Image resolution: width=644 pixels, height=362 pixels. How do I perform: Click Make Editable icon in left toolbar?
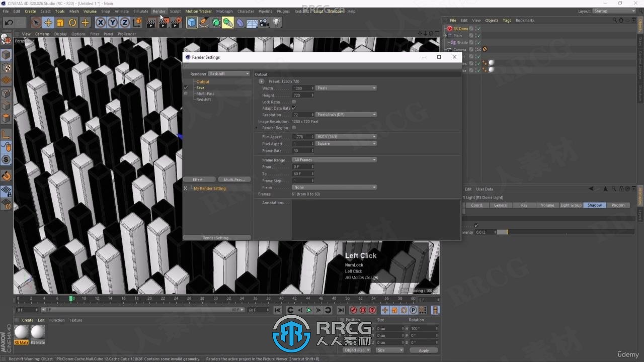pos(6,39)
